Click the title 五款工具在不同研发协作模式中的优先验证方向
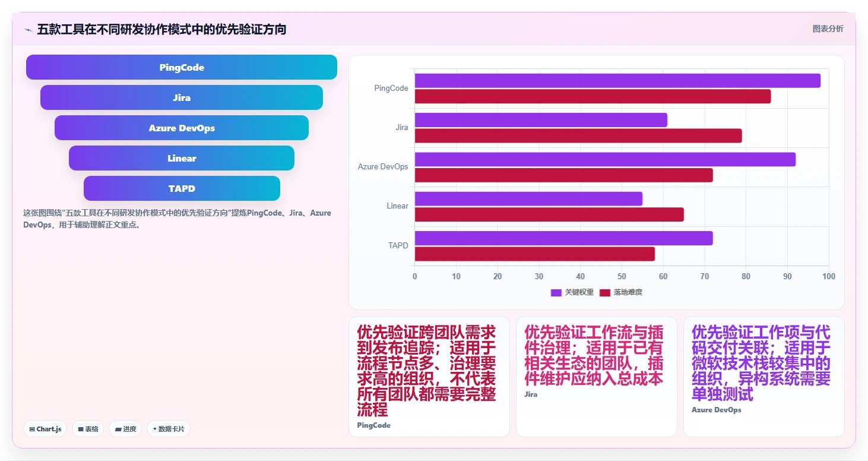This screenshot has width=868, height=461. coord(161,29)
